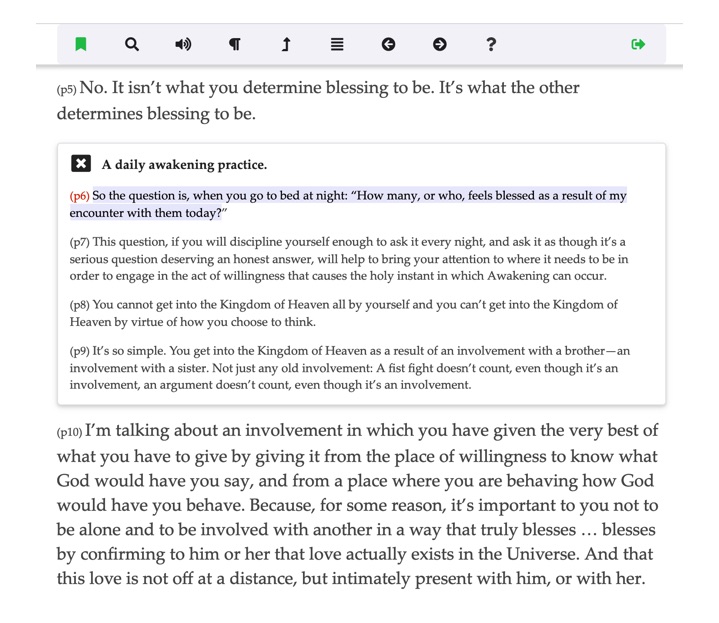Screen dimensions: 719x623
Task: Click paragraph starting 'You cannot get into'
Action: click(x=343, y=313)
